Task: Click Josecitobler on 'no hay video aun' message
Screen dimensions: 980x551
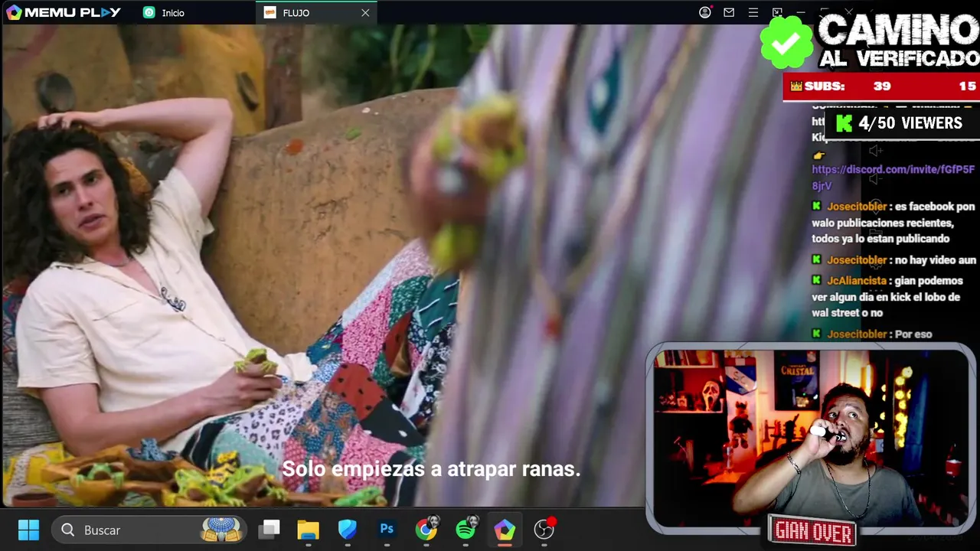Action: (857, 260)
